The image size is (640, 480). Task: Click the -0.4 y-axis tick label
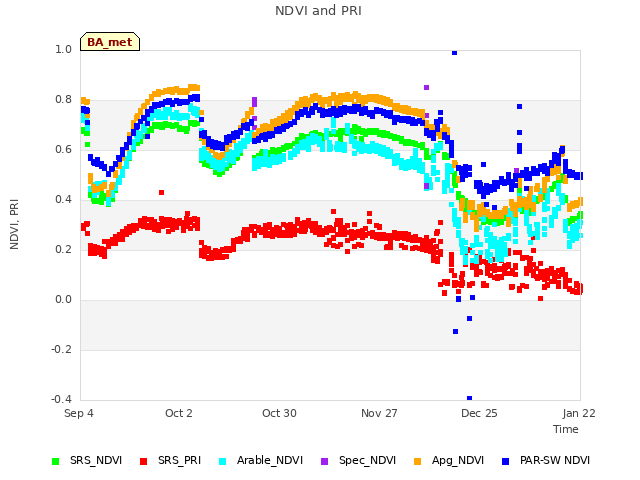click(61, 399)
